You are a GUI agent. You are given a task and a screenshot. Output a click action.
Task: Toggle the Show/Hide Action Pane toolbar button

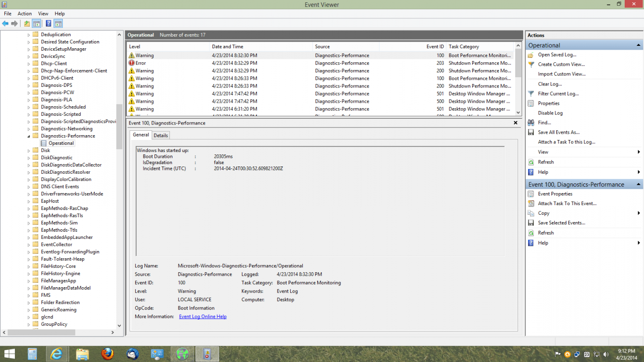(x=58, y=24)
